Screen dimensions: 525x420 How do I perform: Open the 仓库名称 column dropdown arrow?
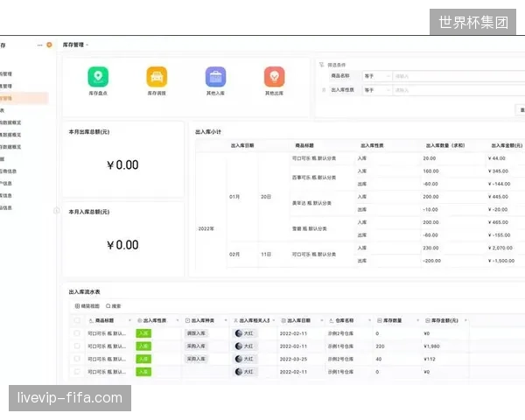click(x=369, y=320)
